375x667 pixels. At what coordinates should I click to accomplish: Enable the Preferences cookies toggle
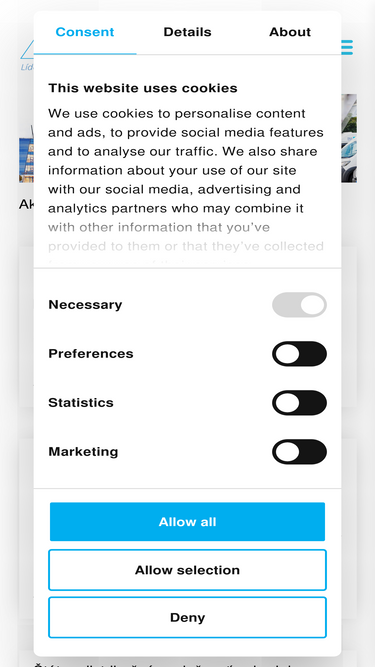pos(299,353)
